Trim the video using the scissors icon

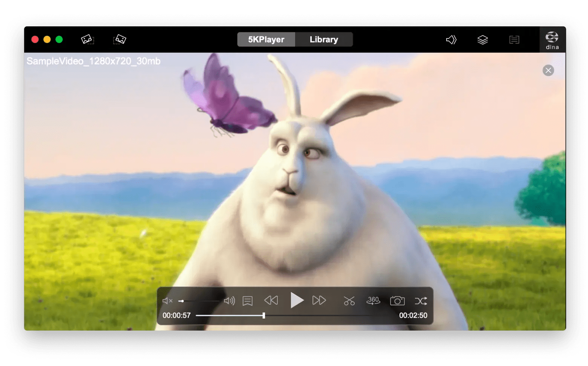[x=349, y=300]
